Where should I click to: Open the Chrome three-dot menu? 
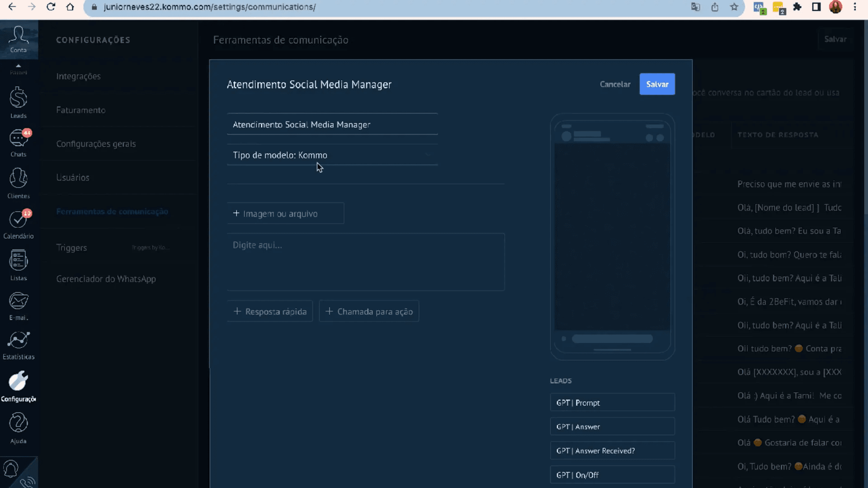pyautogui.click(x=855, y=7)
